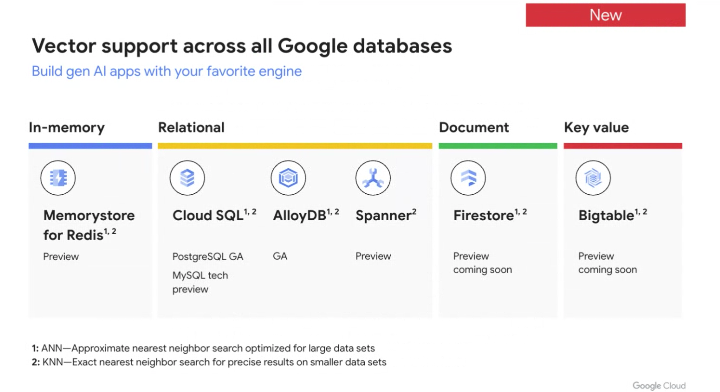Click the Google Cloud logo

tap(658, 386)
